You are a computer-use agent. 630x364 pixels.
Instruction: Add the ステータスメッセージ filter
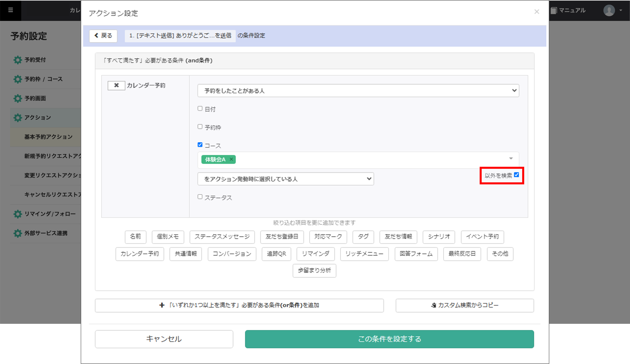click(222, 237)
